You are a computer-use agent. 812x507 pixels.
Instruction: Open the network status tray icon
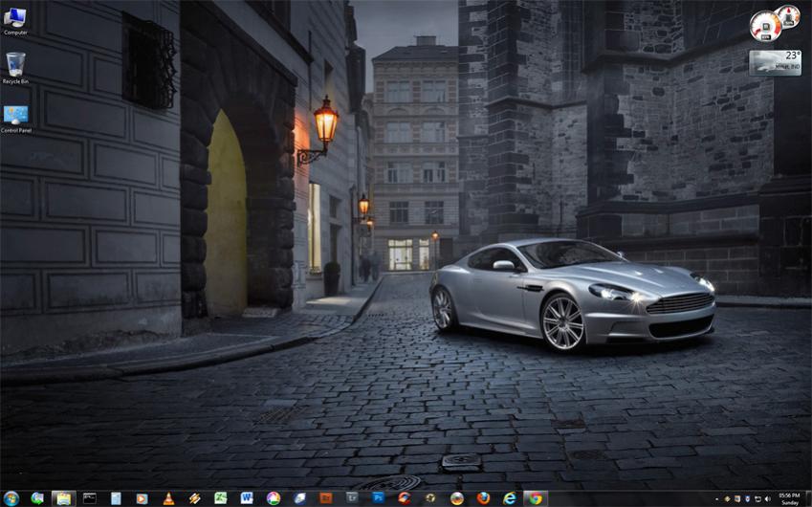coord(758,499)
